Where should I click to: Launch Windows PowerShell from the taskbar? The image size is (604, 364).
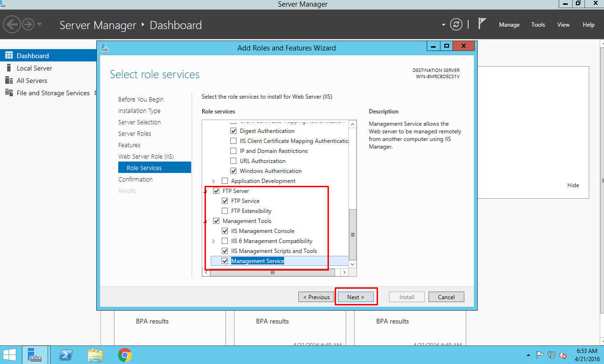tap(65, 355)
